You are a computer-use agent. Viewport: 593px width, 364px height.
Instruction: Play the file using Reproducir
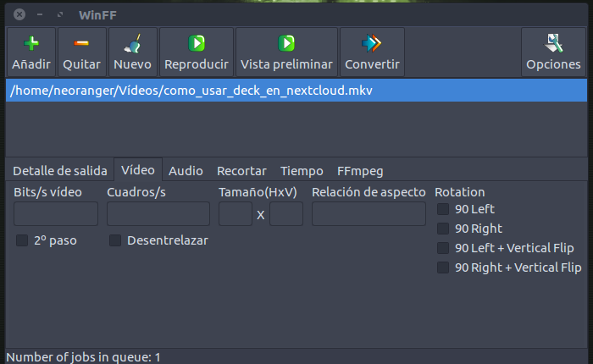pos(196,52)
